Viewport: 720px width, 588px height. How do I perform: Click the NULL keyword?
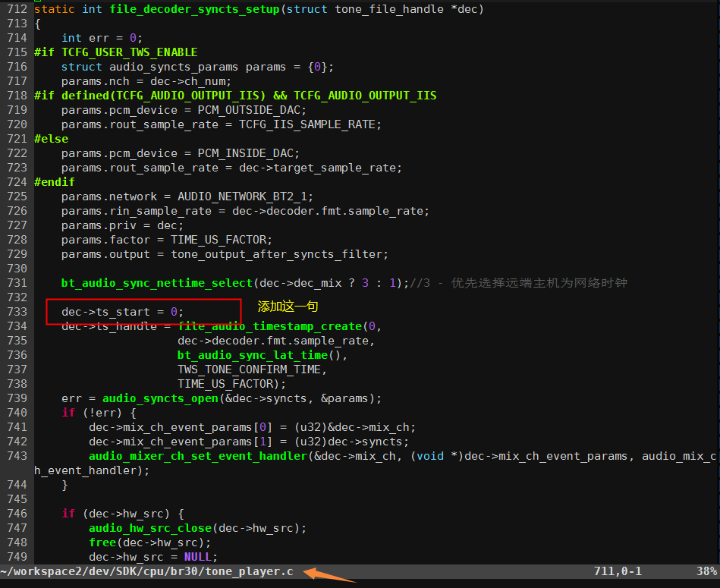click(198, 557)
